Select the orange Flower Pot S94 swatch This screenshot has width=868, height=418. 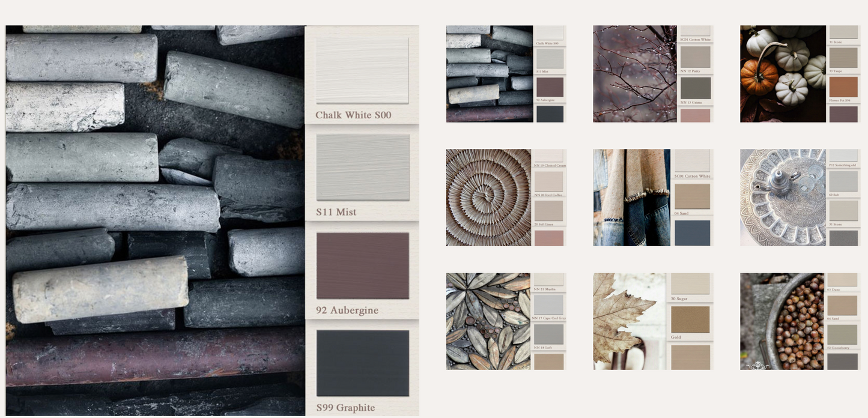tap(843, 86)
